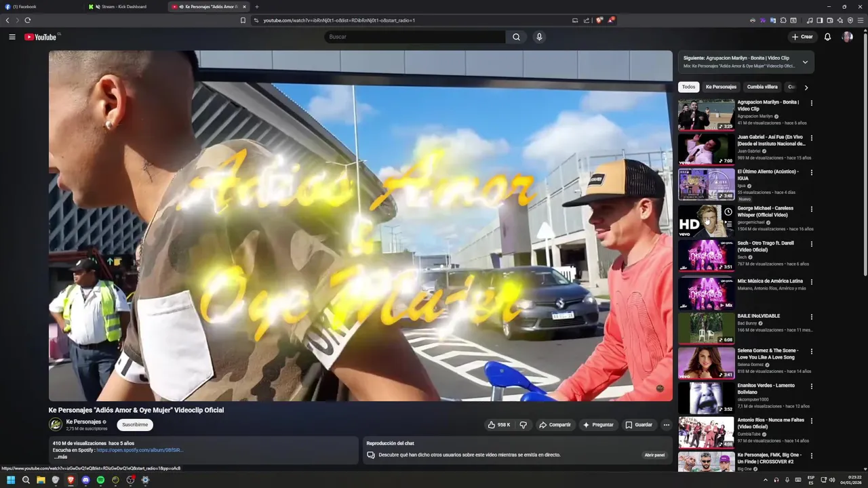Screen dimensions: 868x488
Task: Open Mix: Música de América Latina thumbnail
Action: (706, 293)
